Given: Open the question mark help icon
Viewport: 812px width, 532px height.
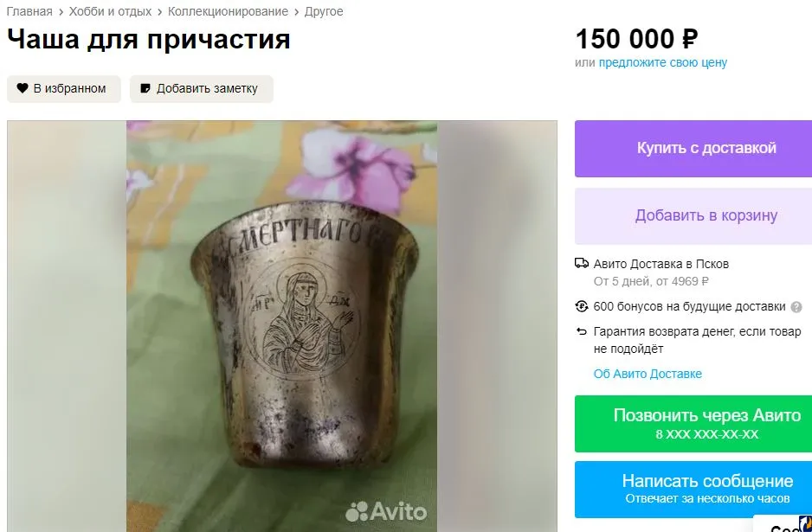Looking at the screenshot, I should point(796,307).
